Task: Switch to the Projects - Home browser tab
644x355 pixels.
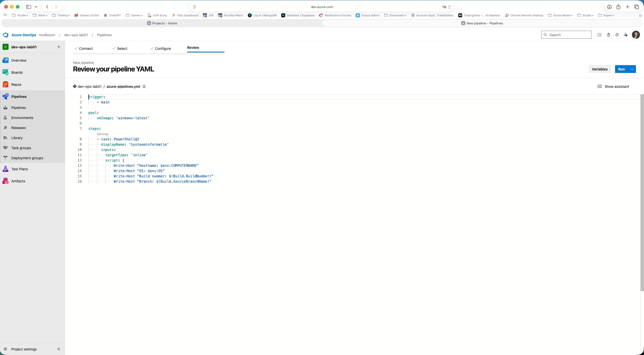Action: [x=162, y=23]
